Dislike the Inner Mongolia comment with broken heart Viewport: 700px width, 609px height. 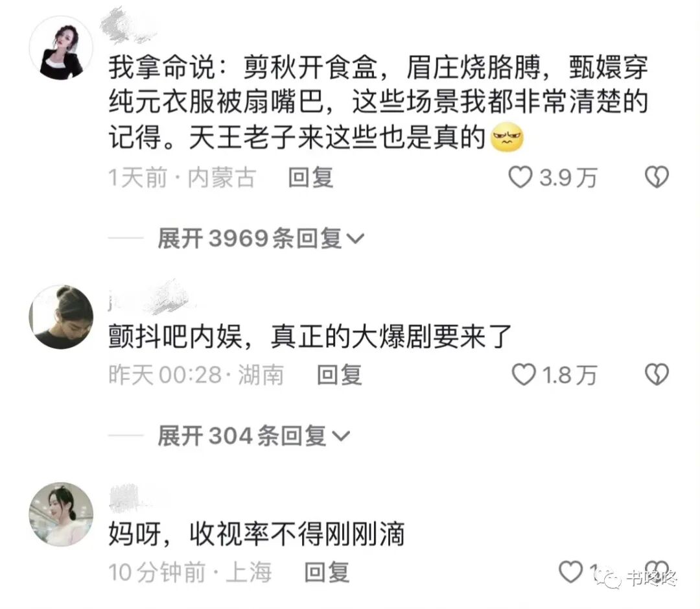click(x=657, y=177)
